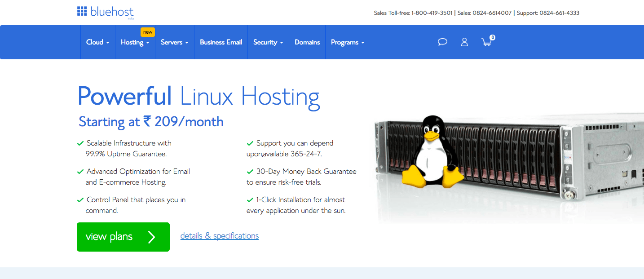Viewport: 644px width, 279px height.
Task: Click the cart item count badge
Action: click(x=493, y=38)
